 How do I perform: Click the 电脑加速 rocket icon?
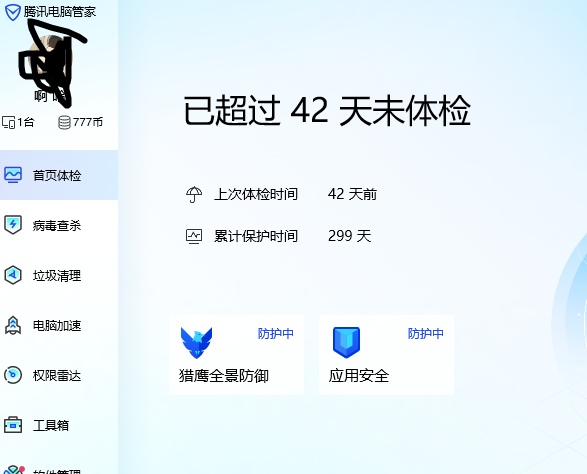[13, 325]
